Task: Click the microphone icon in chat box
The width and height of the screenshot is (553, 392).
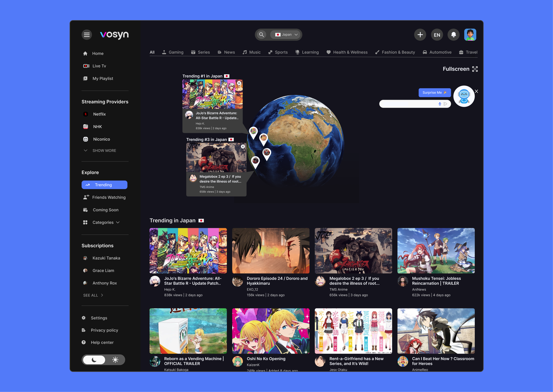Action: [x=440, y=104]
